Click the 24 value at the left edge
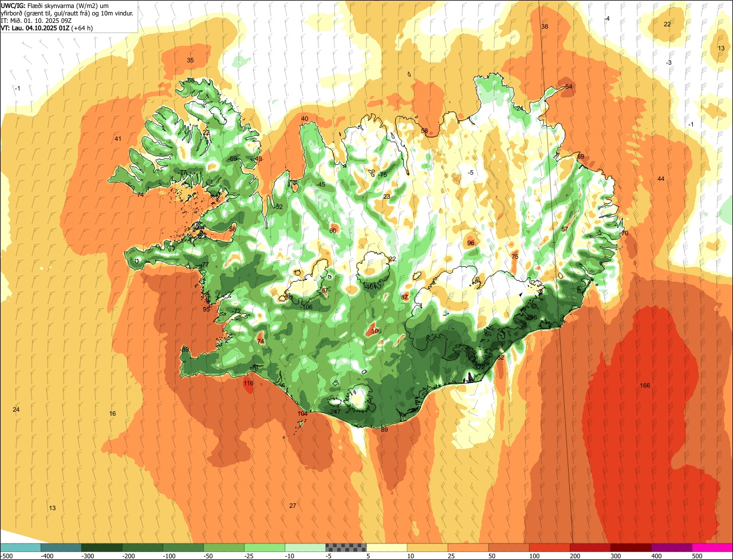The width and height of the screenshot is (733, 560). tap(16, 409)
